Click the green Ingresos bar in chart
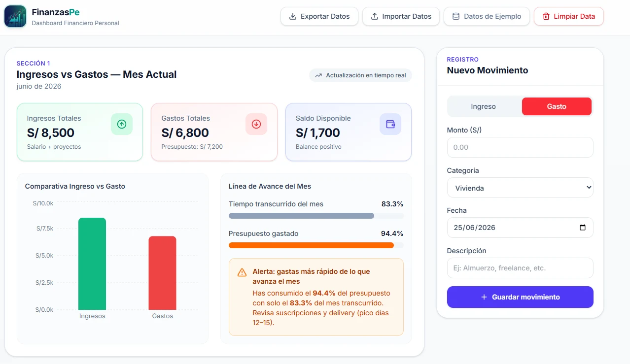630x364 pixels. pyautogui.click(x=92, y=264)
